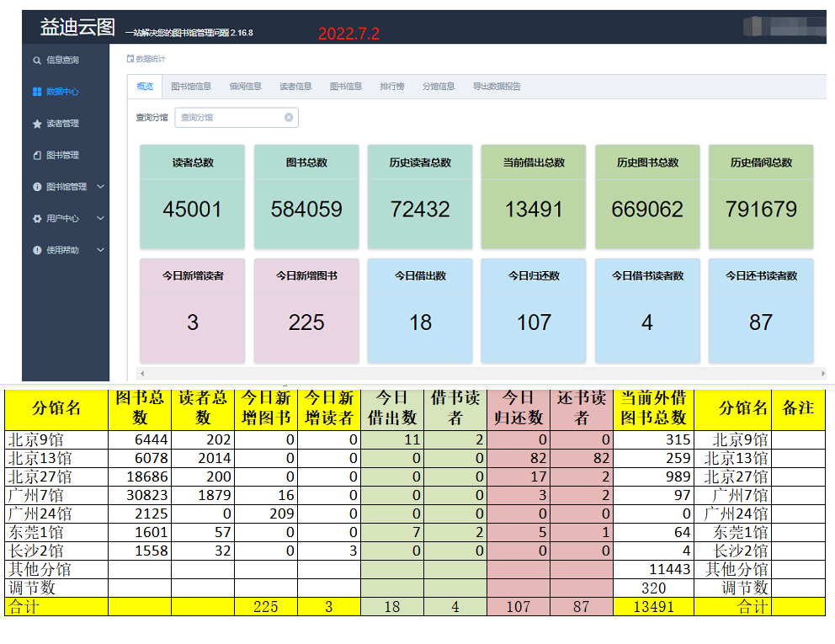Image resolution: width=835 pixels, height=644 pixels.
Task: Select the 排行榜 tab
Action: (391, 87)
